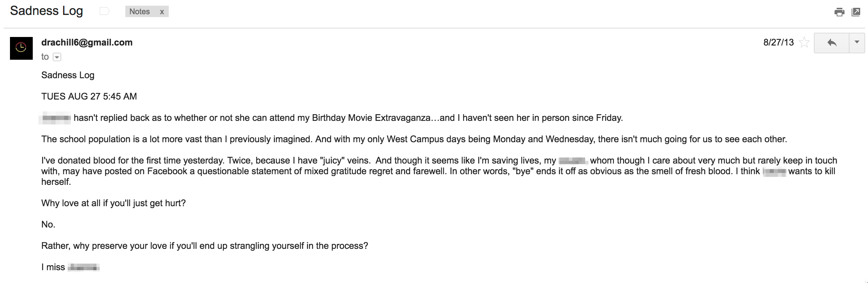Click the sender's avatar picture
868x283 pixels.
coord(21,48)
